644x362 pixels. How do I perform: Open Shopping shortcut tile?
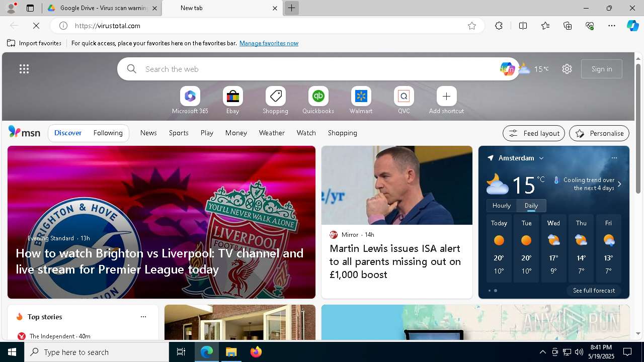[x=275, y=101]
